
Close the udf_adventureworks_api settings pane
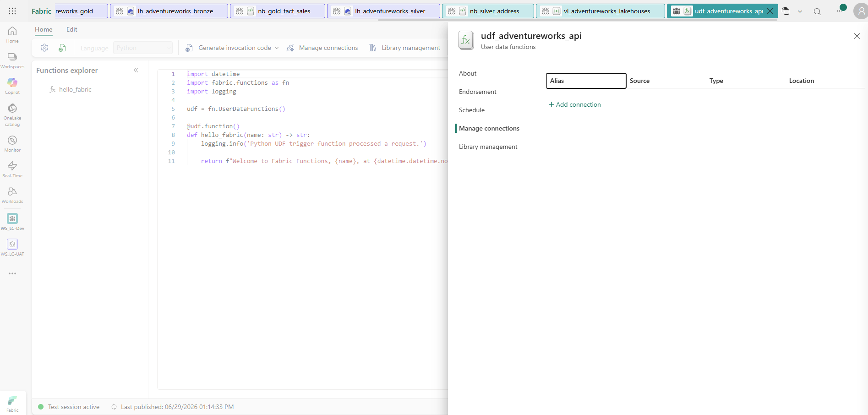click(x=857, y=36)
